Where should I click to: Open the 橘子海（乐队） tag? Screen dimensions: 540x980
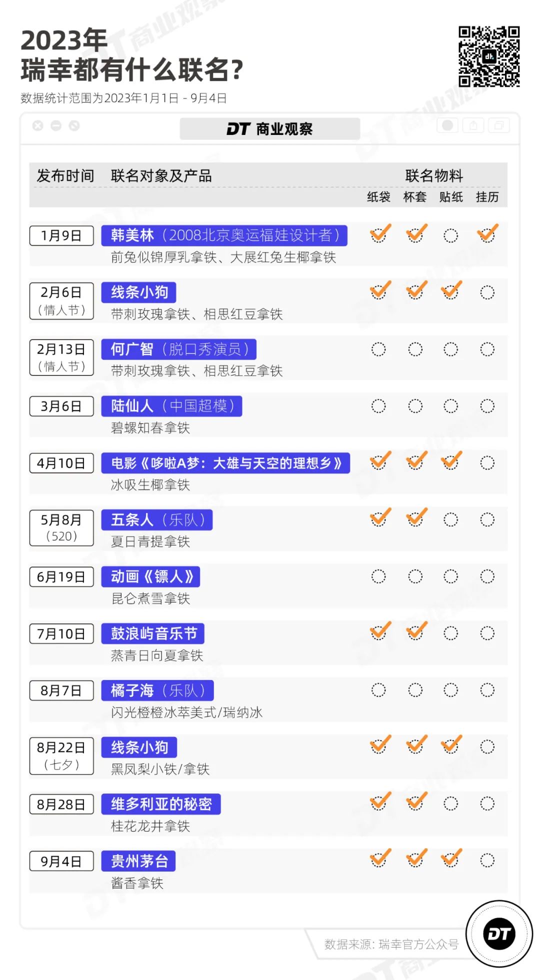[x=157, y=690]
